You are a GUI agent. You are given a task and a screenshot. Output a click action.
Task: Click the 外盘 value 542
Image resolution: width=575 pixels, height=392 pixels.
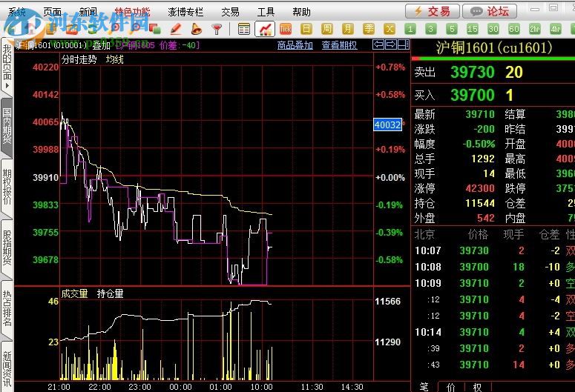coord(486,219)
